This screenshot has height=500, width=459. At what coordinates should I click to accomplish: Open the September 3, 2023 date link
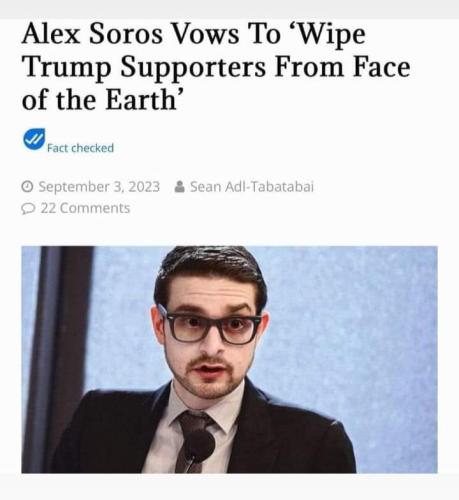click(x=99, y=187)
